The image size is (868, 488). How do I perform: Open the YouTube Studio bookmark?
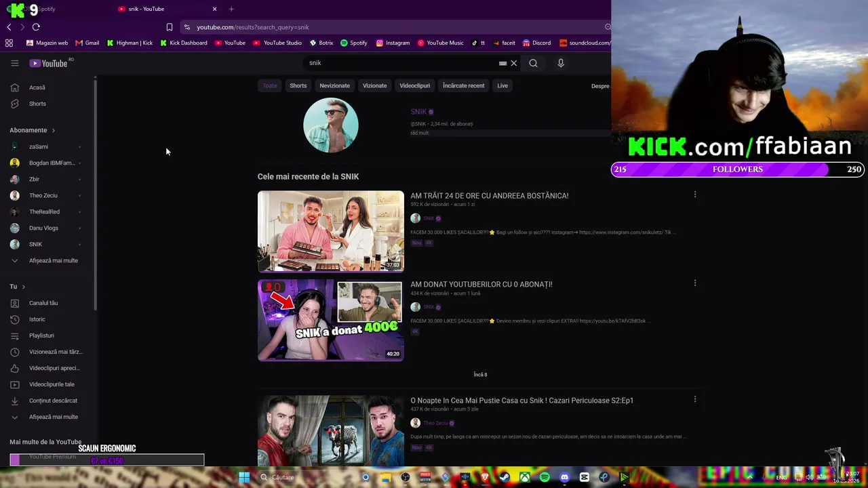tap(277, 43)
